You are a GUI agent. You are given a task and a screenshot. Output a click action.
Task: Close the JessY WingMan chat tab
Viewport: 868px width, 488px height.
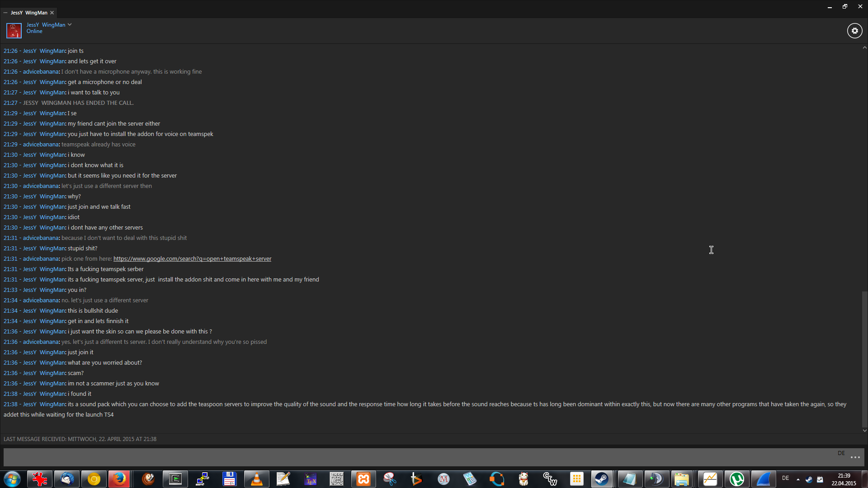tap(52, 13)
